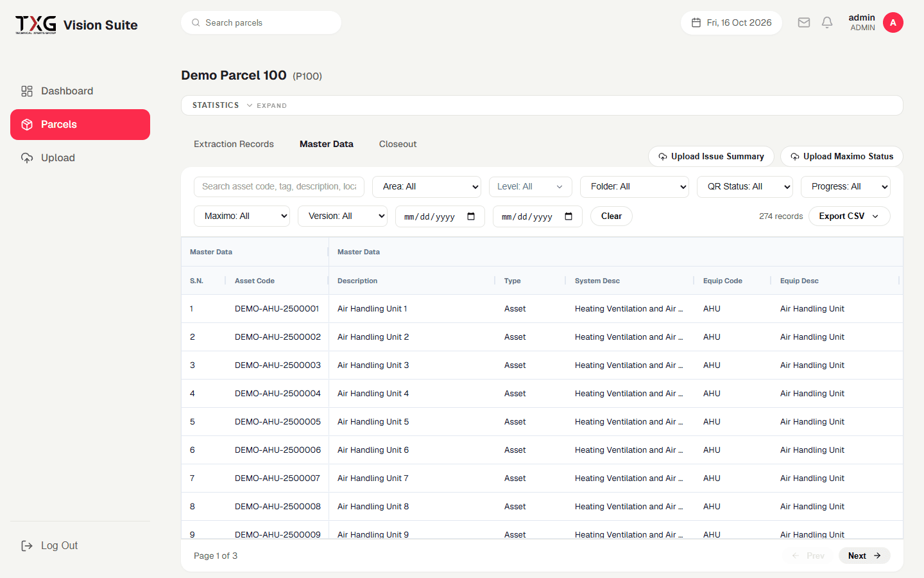Click the admin avatar circle
924x578 pixels.
[893, 22]
